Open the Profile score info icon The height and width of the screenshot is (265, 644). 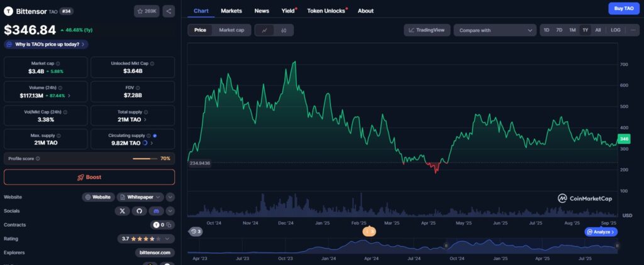[x=38, y=158]
